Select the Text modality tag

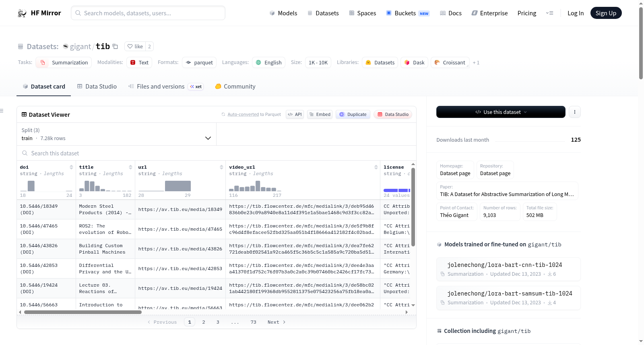coord(139,62)
